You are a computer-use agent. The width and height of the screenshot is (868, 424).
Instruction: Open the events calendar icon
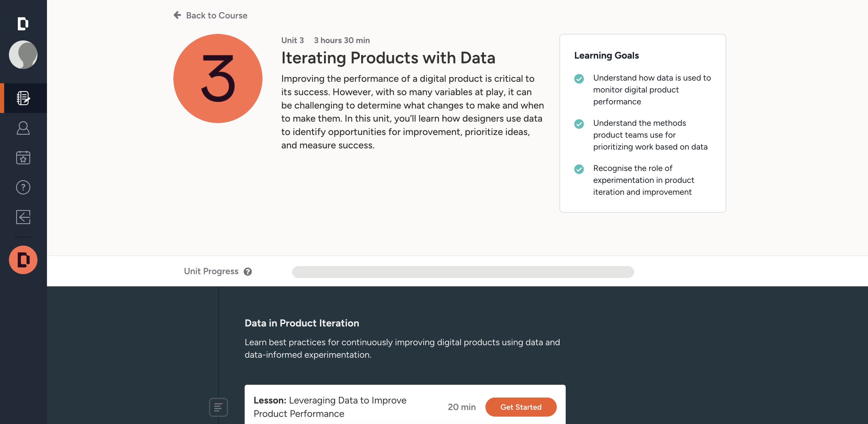[x=23, y=157]
